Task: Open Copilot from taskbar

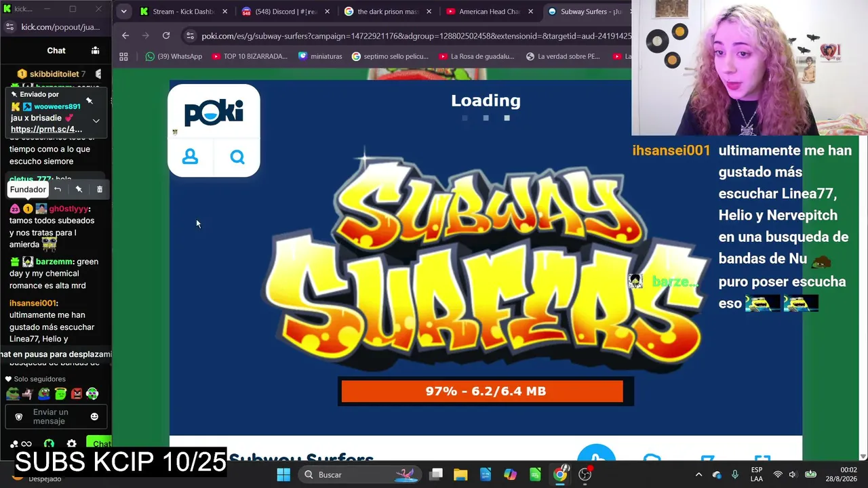Action: [x=510, y=474]
